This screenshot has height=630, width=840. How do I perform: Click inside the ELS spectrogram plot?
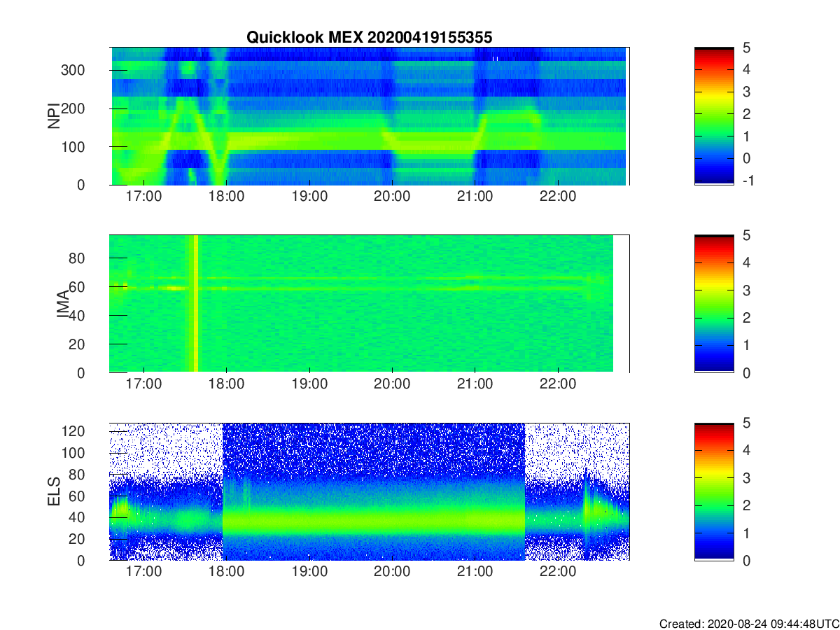click(x=369, y=491)
